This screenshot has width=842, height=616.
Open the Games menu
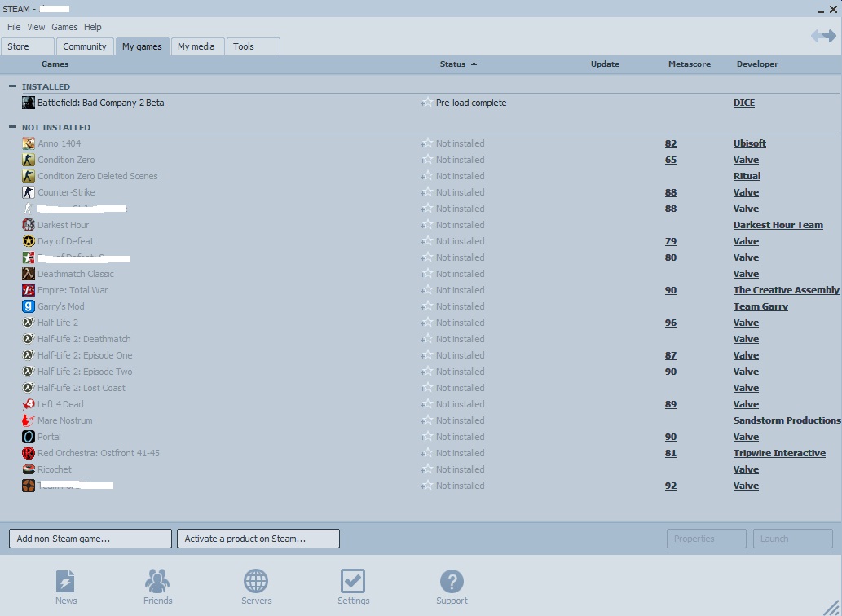(x=64, y=27)
